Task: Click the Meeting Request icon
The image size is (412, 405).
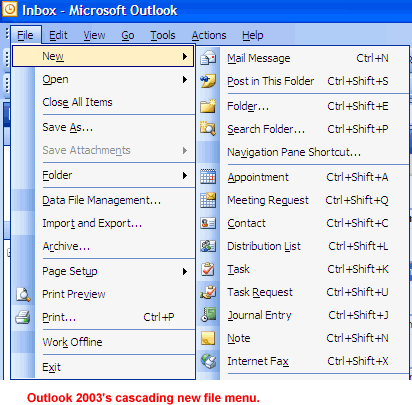Action: point(208,200)
